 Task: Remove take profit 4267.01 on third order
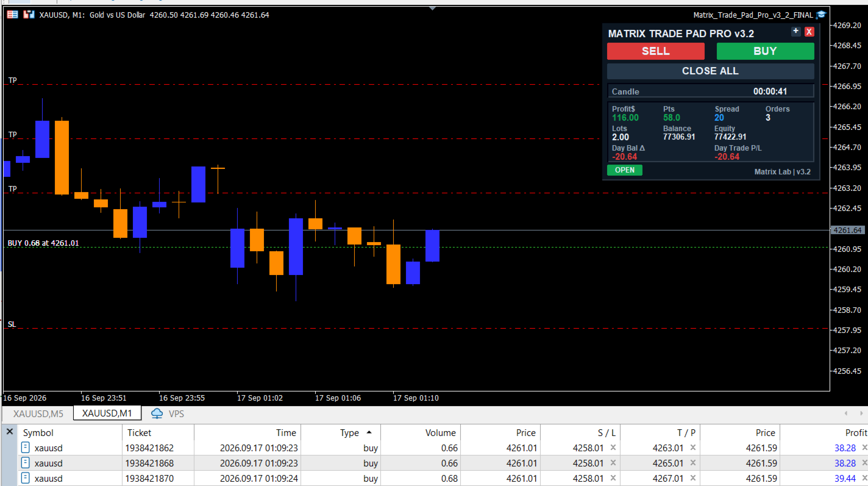click(x=693, y=478)
